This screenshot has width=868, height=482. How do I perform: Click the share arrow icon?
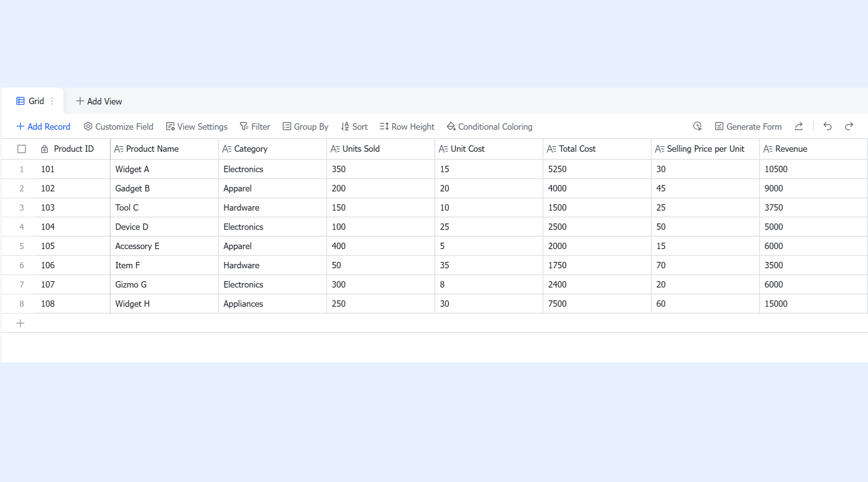pyautogui.click(x=799, y=127)
